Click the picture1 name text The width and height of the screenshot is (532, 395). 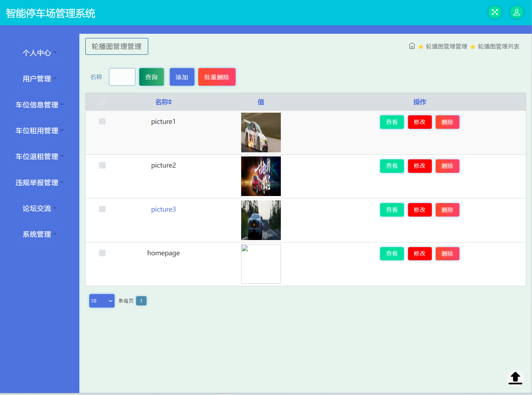(x=163, y=121)
